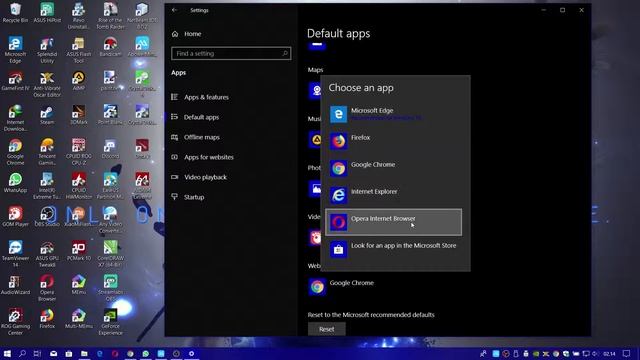Open the Web browser Google Chrome default
640x360 pixels.
coord(341,287)
